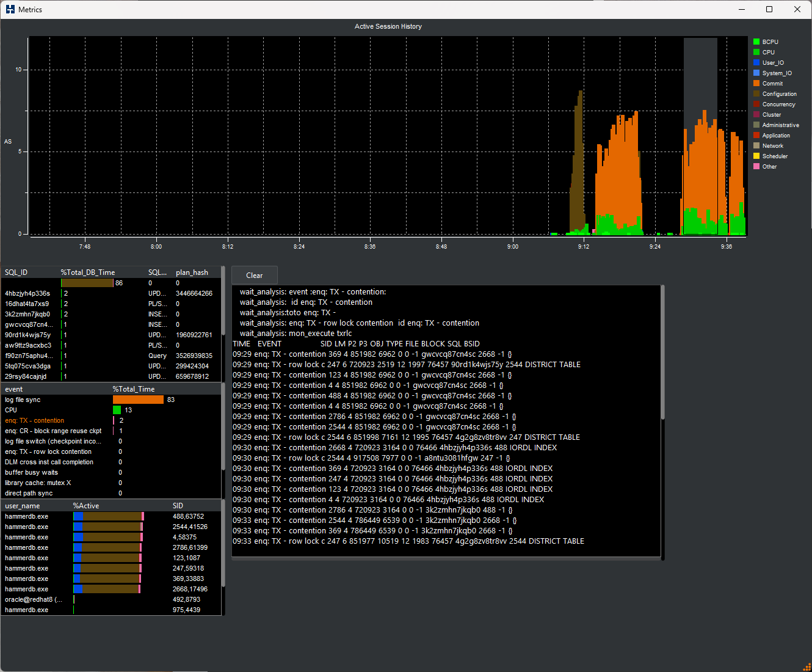Click the Other pink legend swatch
The height and width of the screenshot is (672, 812).
(x=756, y=167)
